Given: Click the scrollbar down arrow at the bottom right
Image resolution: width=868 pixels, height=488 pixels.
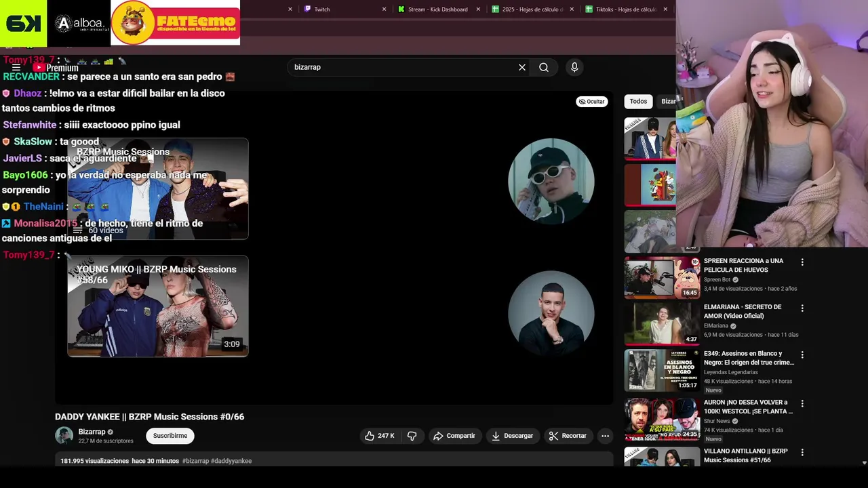Looking at the screenshot, I should point(863,463).
